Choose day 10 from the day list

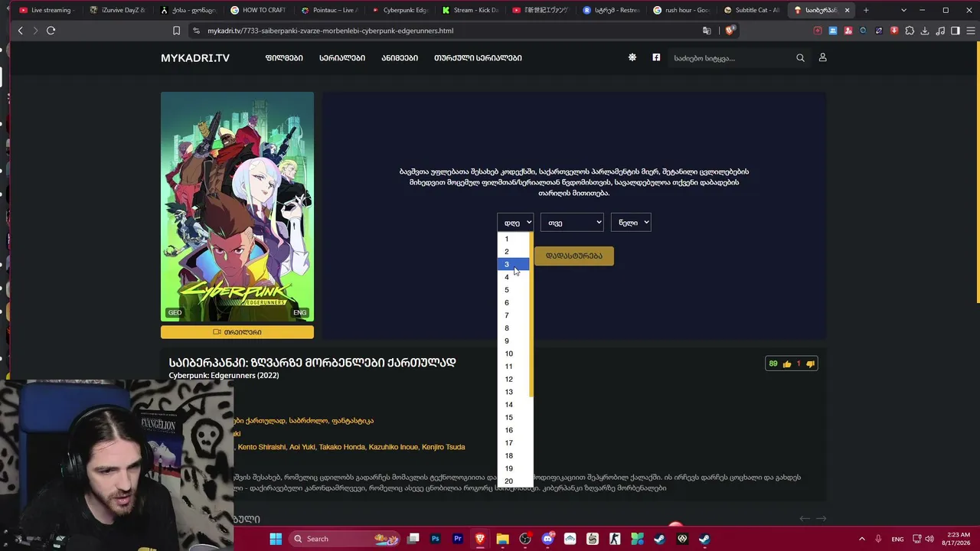(x=513, y=354)
